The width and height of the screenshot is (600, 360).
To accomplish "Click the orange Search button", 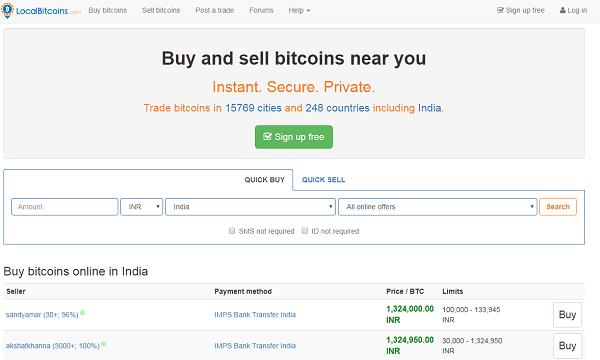I will pos(558,207).
